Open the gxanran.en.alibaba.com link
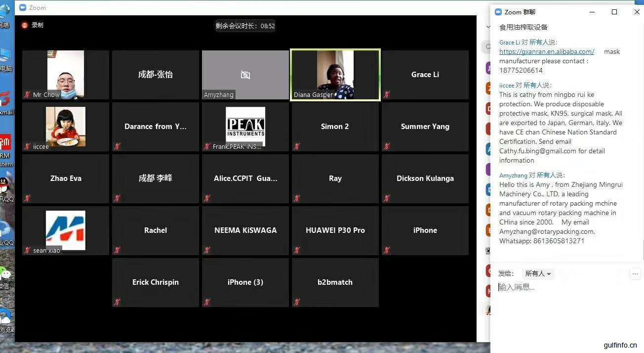 [x=546, y=51]
